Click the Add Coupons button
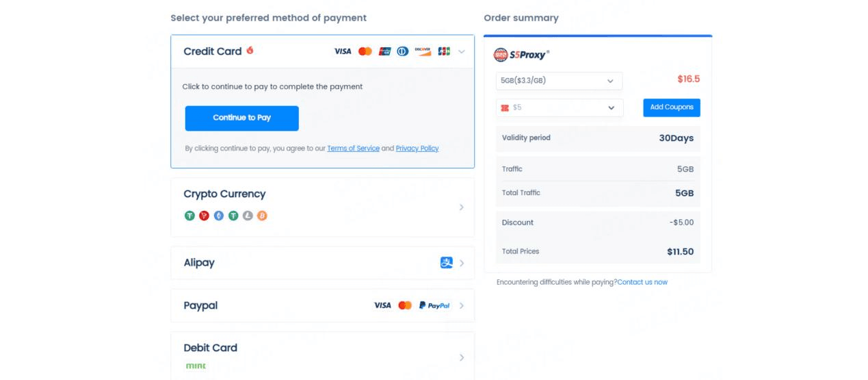The width and height of the screenshot is (868, 380). point(672,107)
